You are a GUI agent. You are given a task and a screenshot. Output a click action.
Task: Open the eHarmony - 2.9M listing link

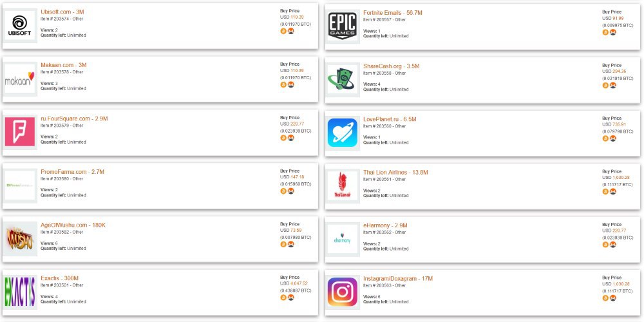(385, 225)
